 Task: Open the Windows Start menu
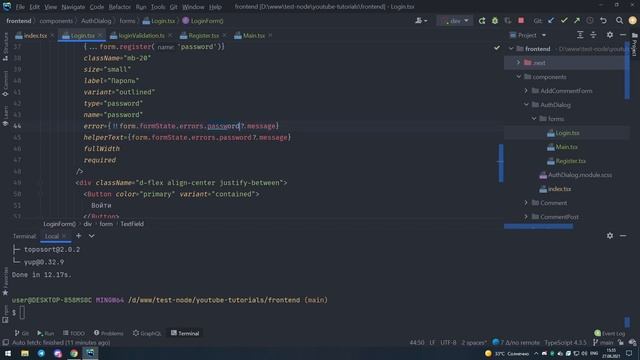8,353
